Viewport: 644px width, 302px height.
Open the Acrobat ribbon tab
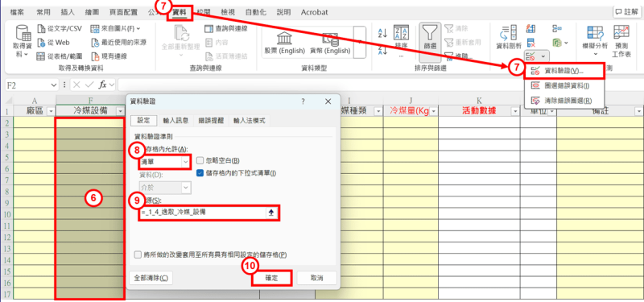[314, 12]
